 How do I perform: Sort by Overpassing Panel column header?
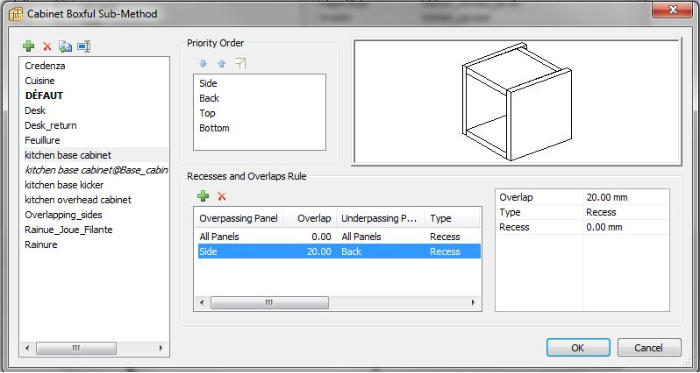(238, 218)
